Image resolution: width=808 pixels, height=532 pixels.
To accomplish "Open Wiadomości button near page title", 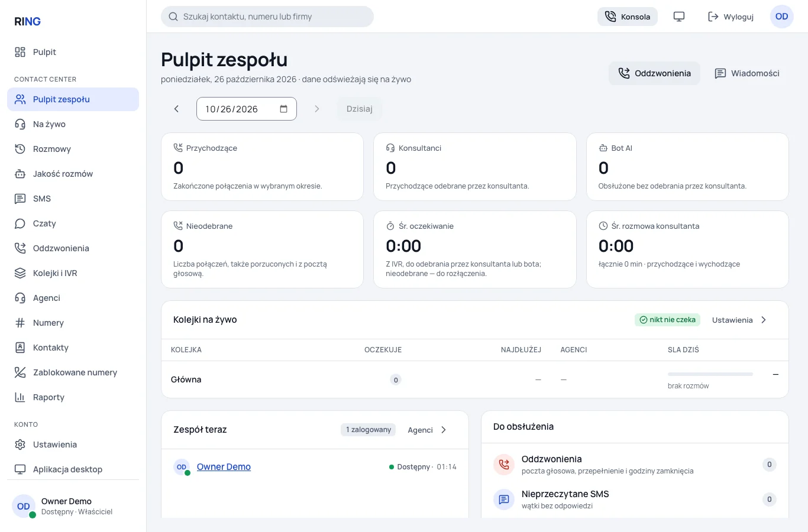I will (x=747, y=73).
